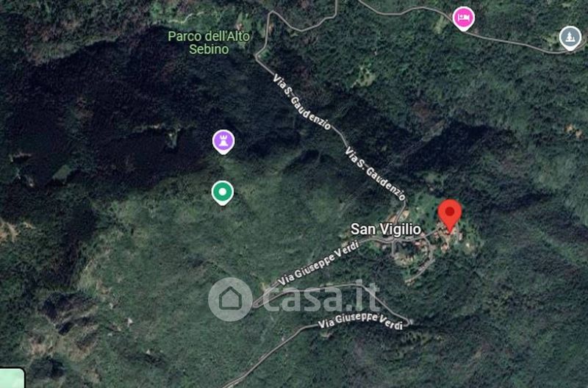Open the map layer thumbnail in corner
The width and height of the screenshot is (588, 388).
pos(12,378)
